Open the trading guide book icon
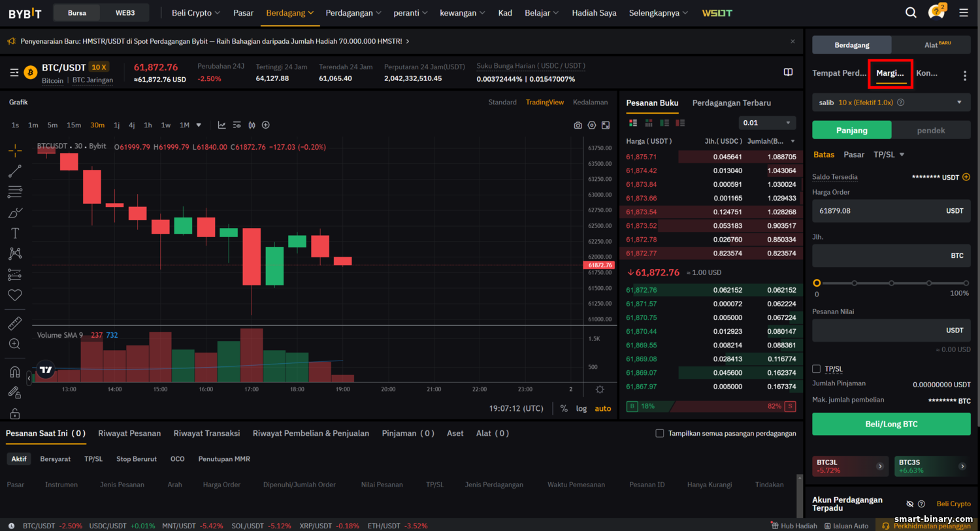 788,72
